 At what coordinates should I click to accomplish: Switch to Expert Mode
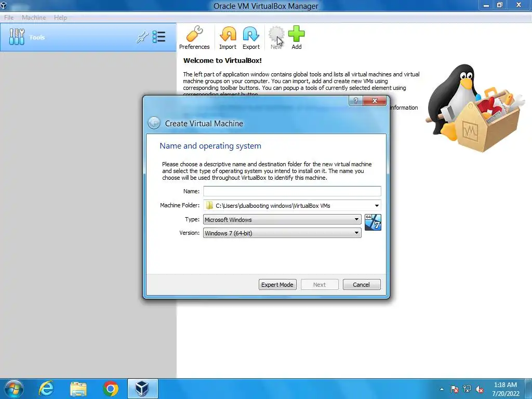point(277,285)
